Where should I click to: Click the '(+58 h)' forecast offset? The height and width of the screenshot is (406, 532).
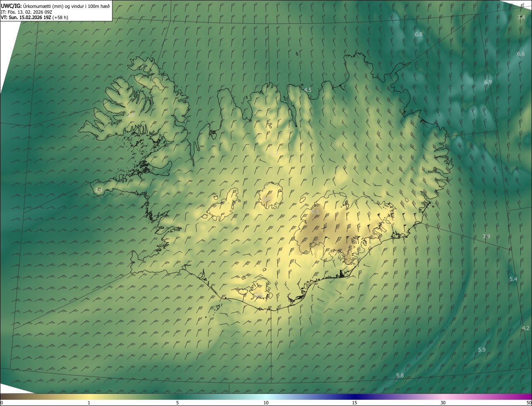pyautogui.click(x=60, y=17)
